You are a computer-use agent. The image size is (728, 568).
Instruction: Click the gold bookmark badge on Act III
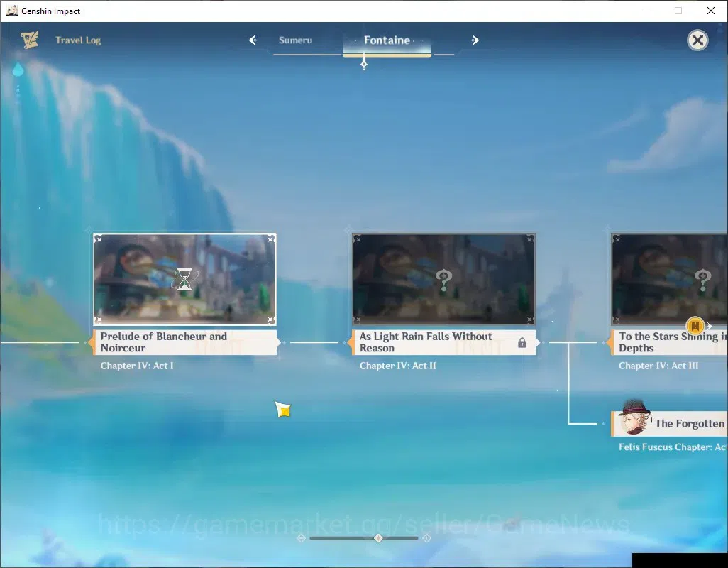(695, 326)
